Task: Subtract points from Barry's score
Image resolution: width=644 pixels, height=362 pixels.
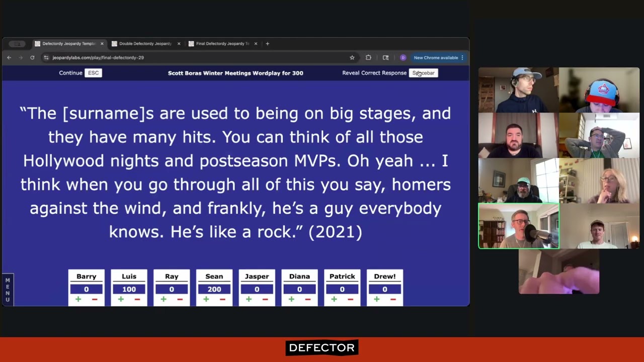Action: pos(95,299)
